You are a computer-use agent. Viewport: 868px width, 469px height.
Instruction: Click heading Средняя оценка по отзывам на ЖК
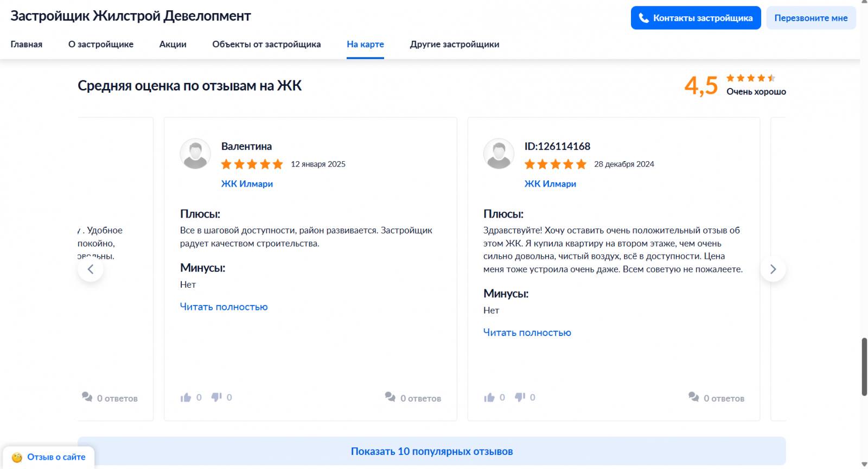point(190,86)
